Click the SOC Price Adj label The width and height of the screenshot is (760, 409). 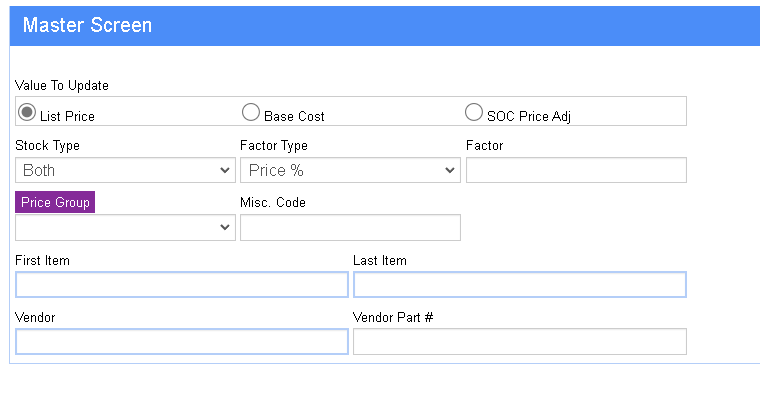[x=529, y=117]
